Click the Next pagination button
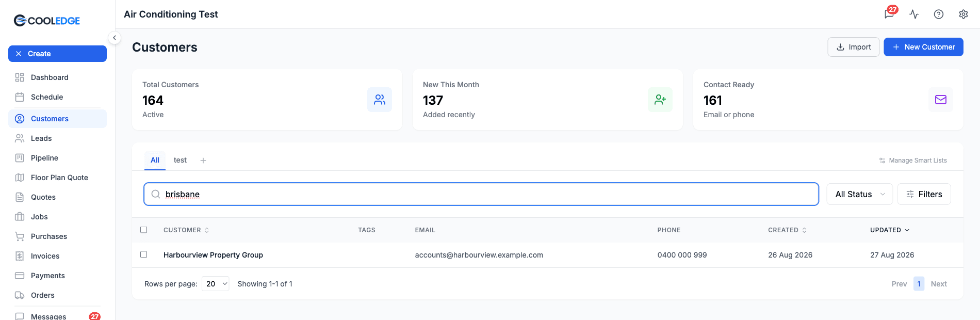This screenshot has width=980, height=320. 939,284
